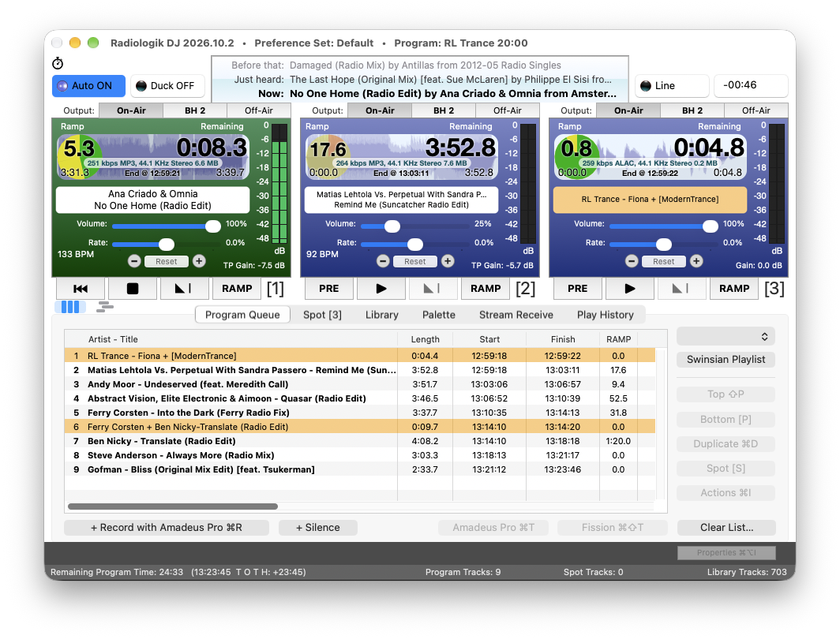Click the ramp pie indicator on player 3
840x639 pixels.
(576, 158)
